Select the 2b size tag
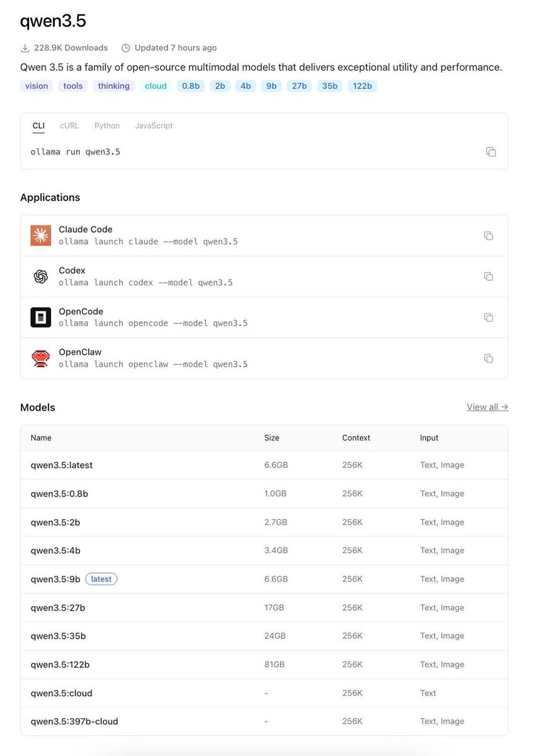 pyautogui.click(x=220, y=86)
